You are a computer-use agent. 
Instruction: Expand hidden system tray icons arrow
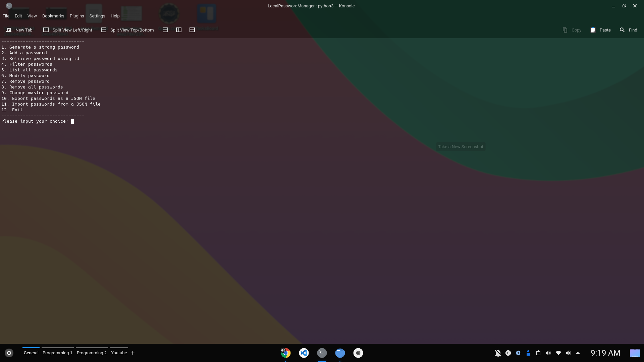(578, 353)
